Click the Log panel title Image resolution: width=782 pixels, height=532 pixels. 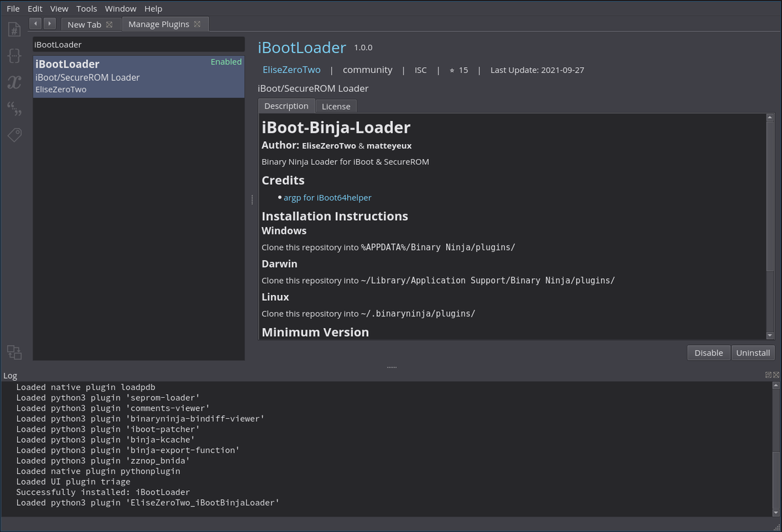(x=10, y=376)
